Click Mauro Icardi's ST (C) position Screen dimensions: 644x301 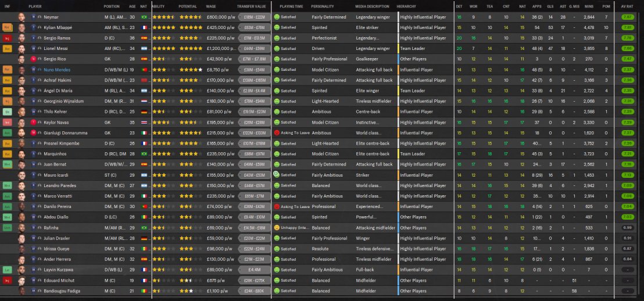coord(109,175)
